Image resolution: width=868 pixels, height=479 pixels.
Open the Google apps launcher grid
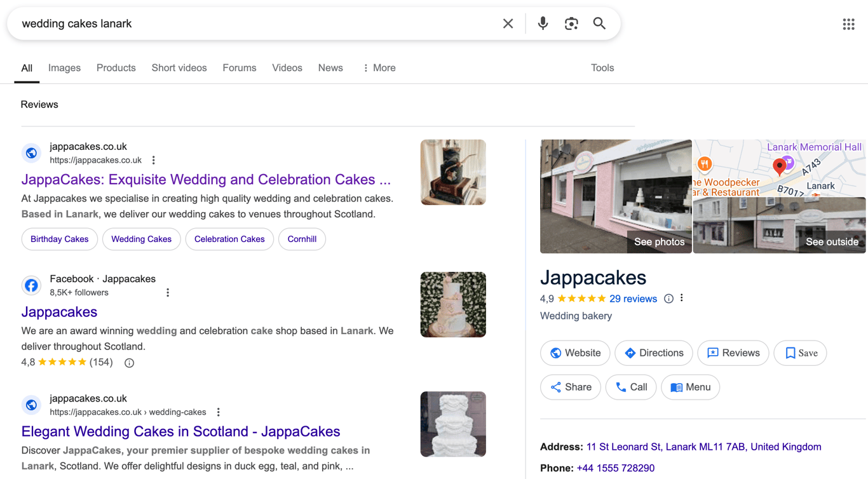tap(848, 24)
